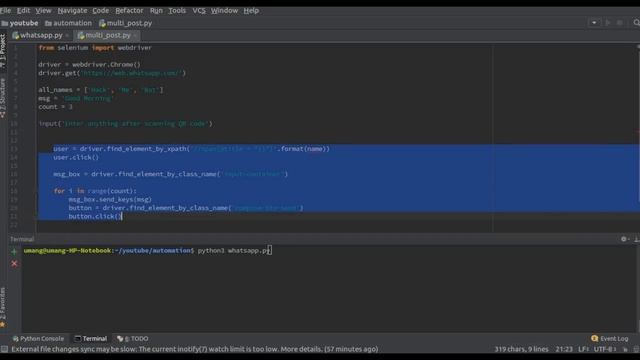Viewport: 640px width, 360px height.
Task: Click the Run play icon
Action: pyautogui.click(x=608, y=23)
